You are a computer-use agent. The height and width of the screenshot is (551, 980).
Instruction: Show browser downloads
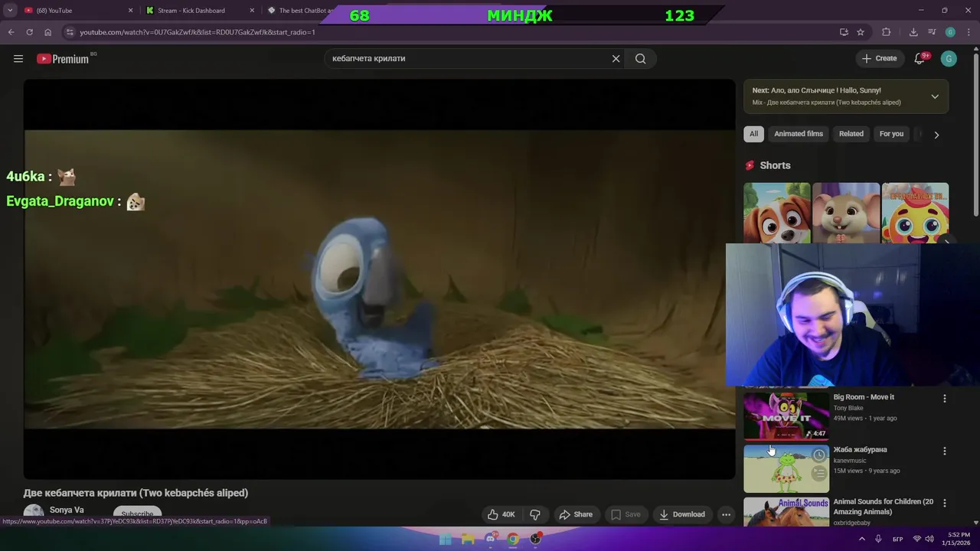[x=913, y=32]
